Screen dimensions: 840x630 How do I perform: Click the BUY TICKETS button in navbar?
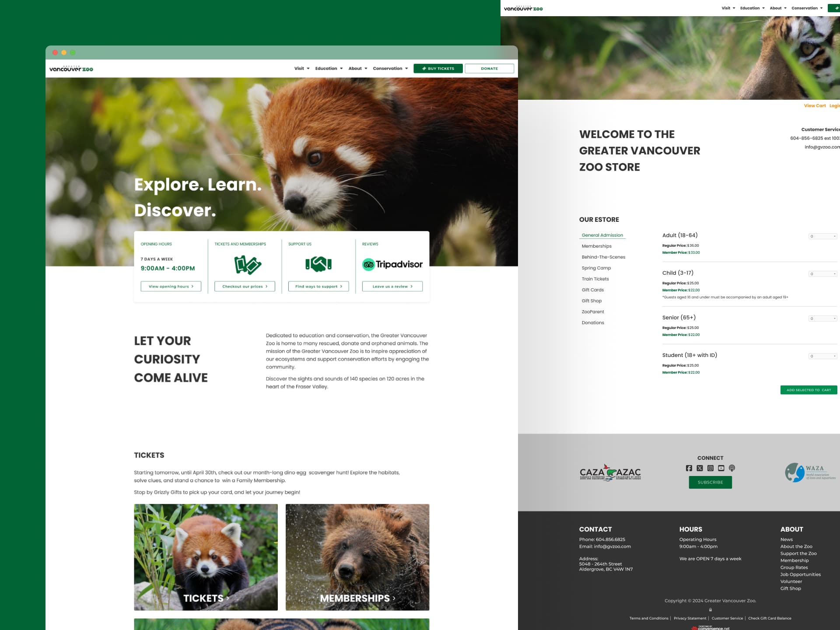click(438, 68)
